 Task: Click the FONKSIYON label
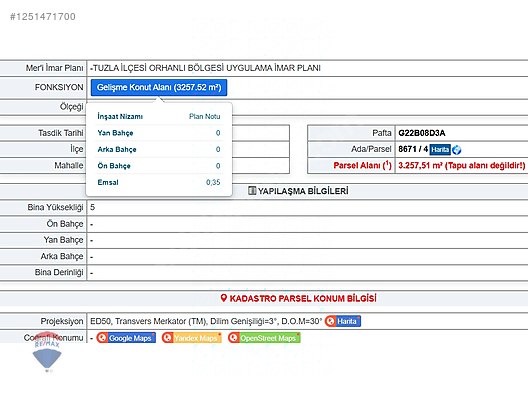coord(59,88)
